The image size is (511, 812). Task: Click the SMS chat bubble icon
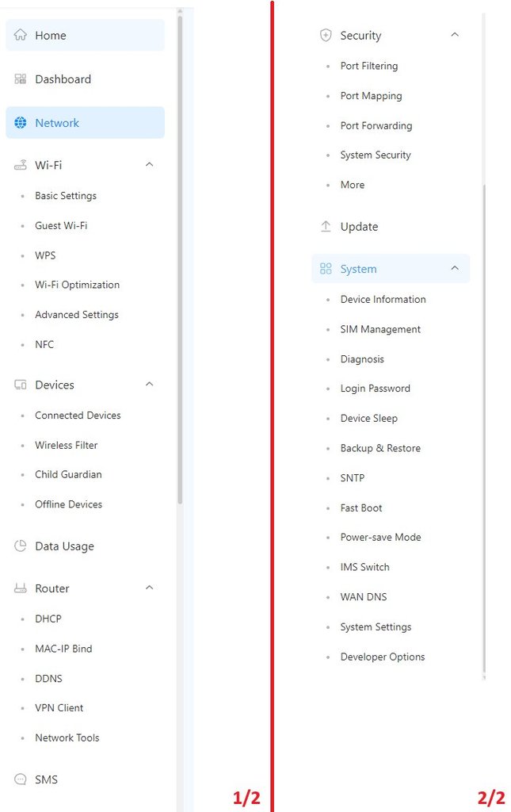(x=21, y=779)
